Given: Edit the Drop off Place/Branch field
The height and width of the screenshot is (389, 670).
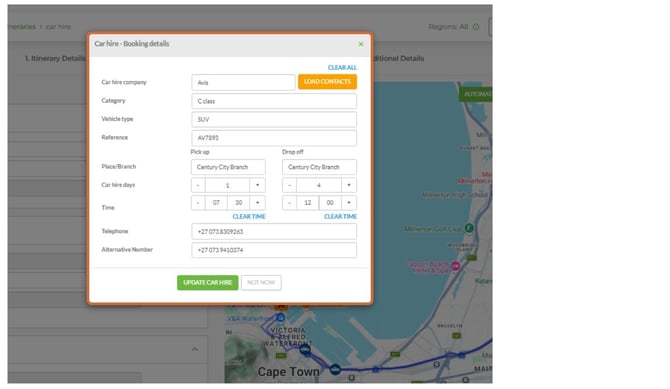Looking at the screenshot, I should tap(319, 167).
